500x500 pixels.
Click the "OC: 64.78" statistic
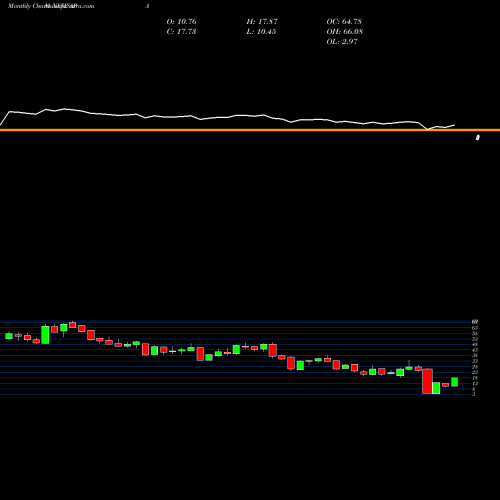[x=344, y=22]
